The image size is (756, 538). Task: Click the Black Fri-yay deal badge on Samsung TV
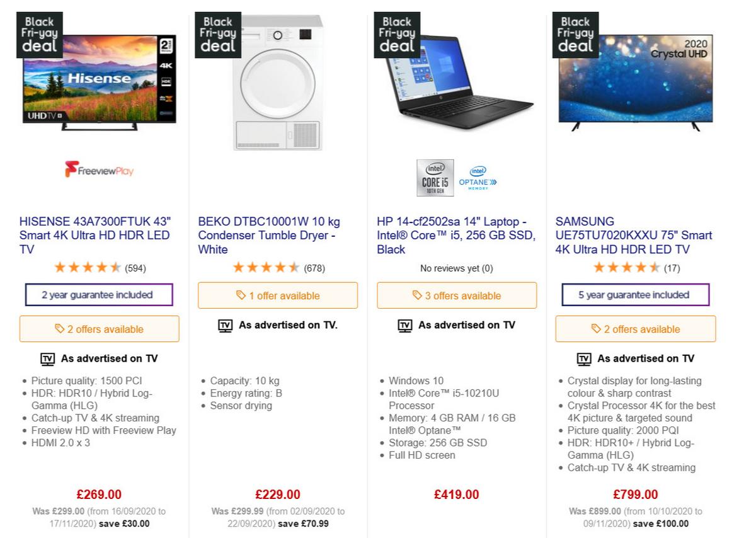pos(575,35)
